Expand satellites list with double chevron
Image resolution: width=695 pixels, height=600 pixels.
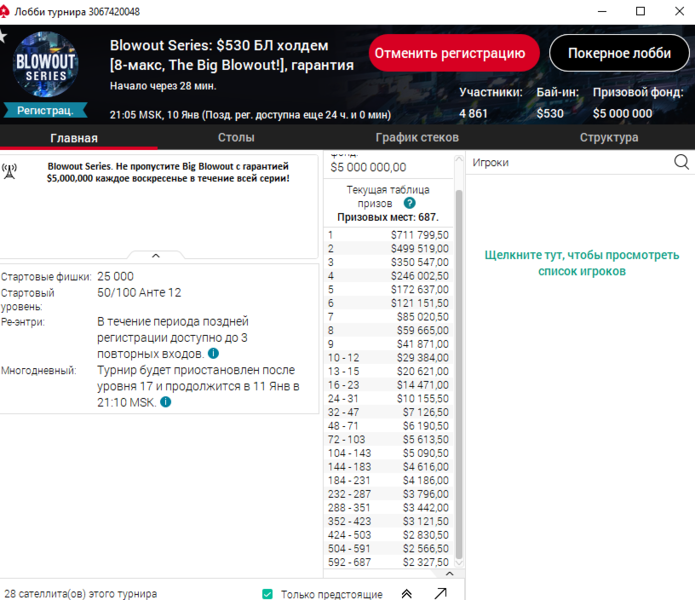[406, 594]
